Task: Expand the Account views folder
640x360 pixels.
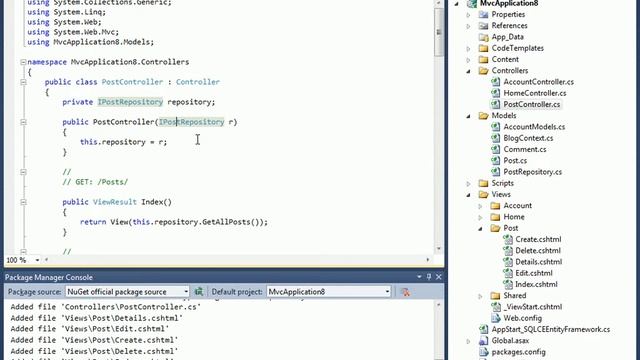Action: [480, 206]
